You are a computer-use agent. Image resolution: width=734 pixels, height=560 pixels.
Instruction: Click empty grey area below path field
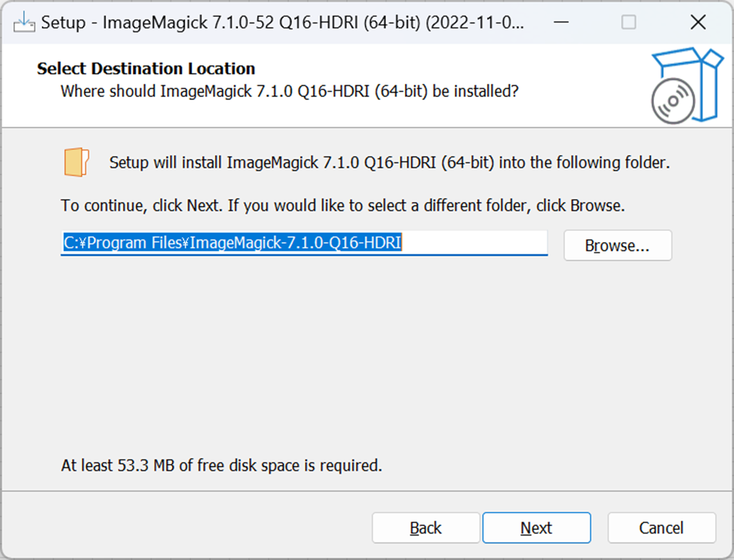point(367,357)
